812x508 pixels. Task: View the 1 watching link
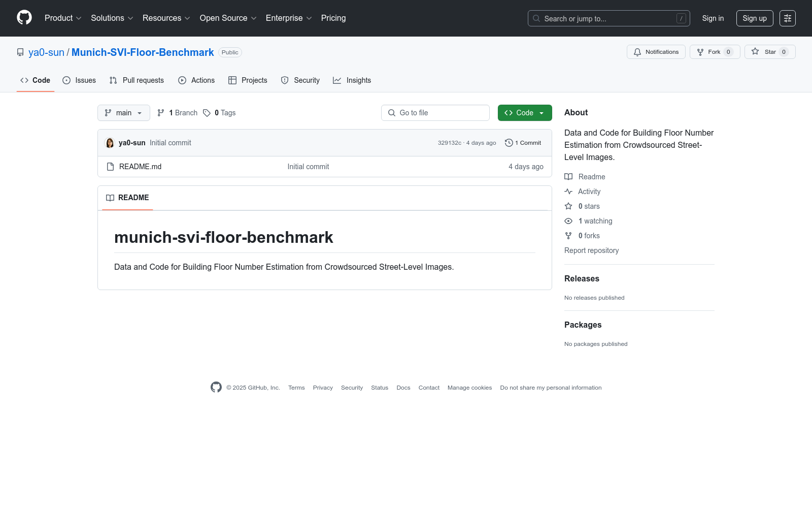coord(589,221)
